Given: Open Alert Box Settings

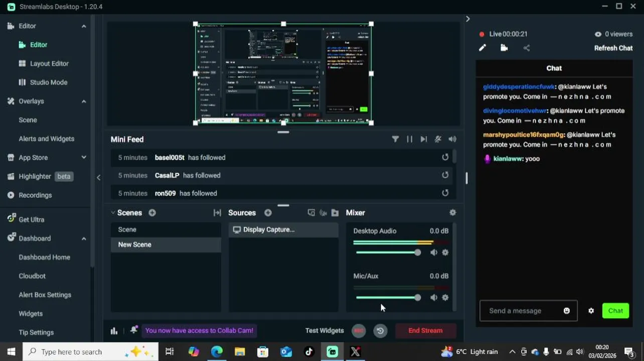Looking at the screenshot, I should click(x=45, y=295).
